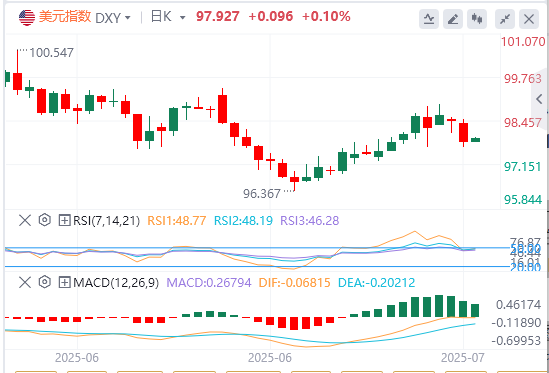Open RSI indicator settings hexagon icon
Screen dimensions: 549x373
(45, 220)
